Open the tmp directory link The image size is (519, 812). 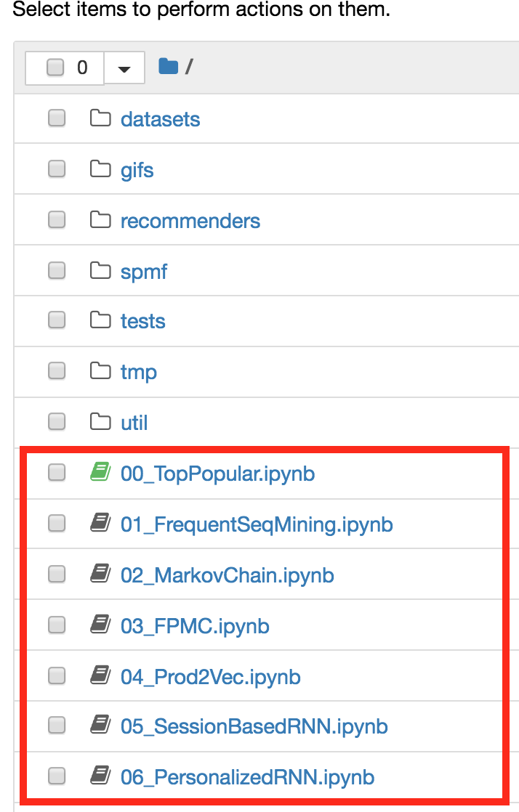[x=138, y=373]
